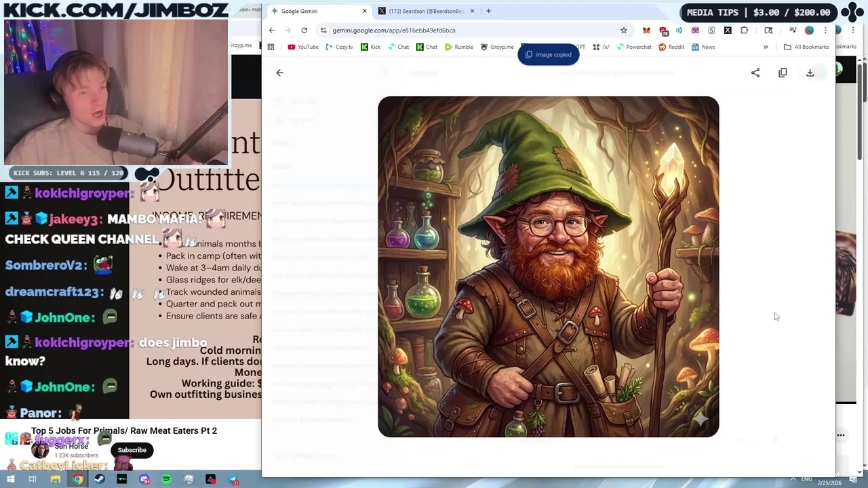Screen dimensions: 868x488
Task: Open the X extension in Chrome toolbar
Action: (x=728, y=30)
